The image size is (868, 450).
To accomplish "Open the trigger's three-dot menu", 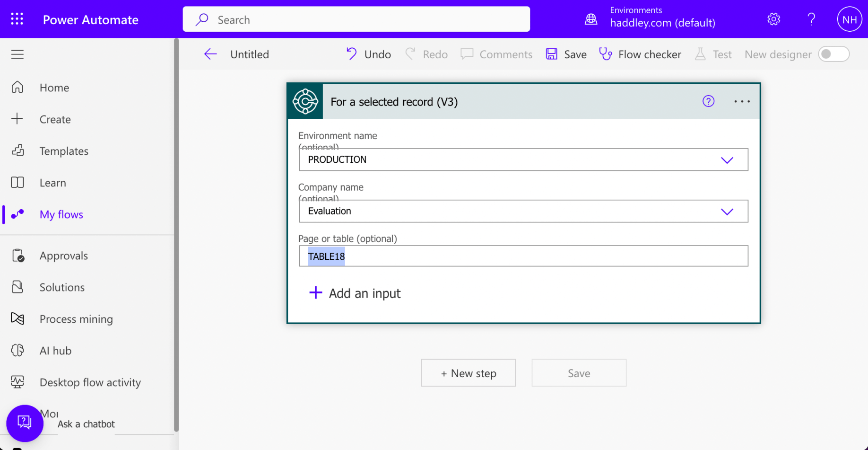I will pos(742,101).
